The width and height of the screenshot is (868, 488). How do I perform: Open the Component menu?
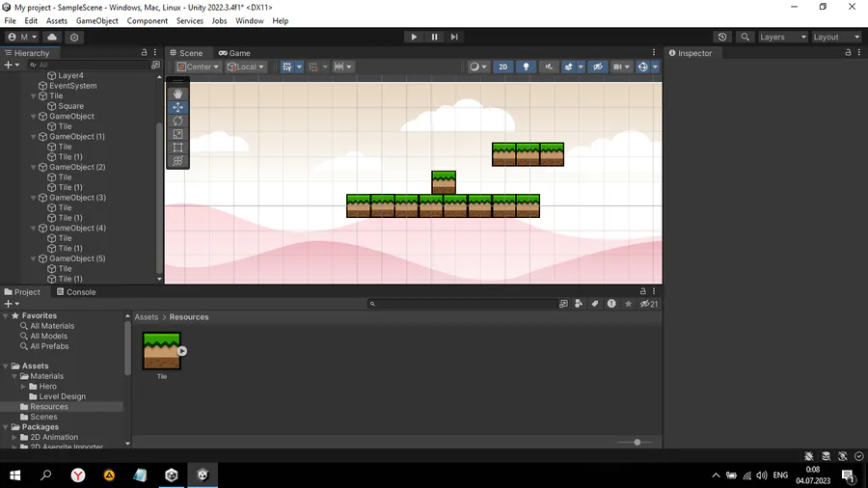(148, 20)
